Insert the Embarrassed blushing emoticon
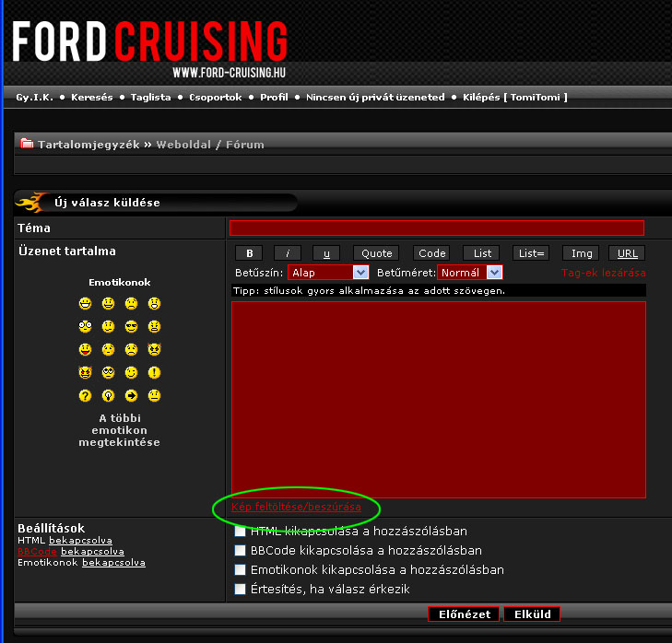Viewport: 672px width, 643px height. pyautogui.click(x=109, y=349)
